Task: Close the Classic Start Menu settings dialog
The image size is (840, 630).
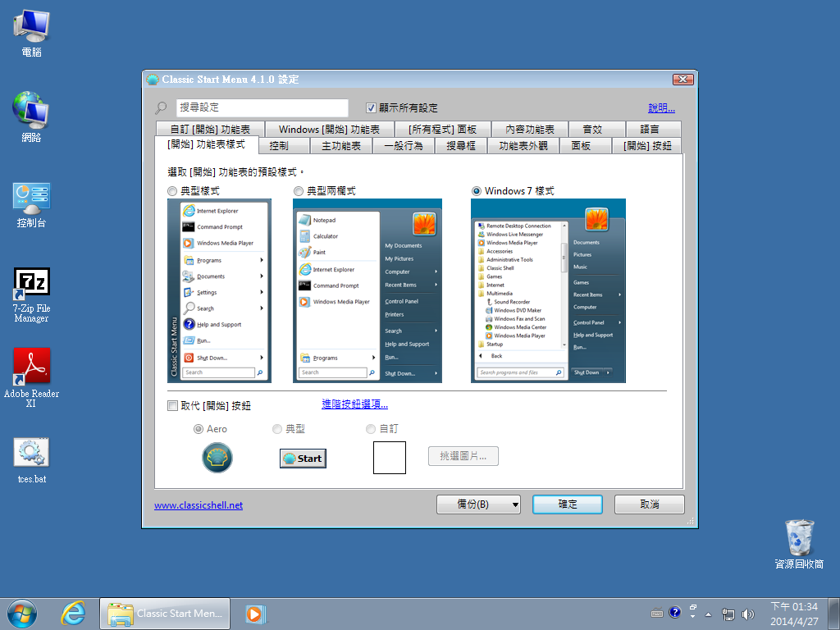Action: tap(683, 80)
